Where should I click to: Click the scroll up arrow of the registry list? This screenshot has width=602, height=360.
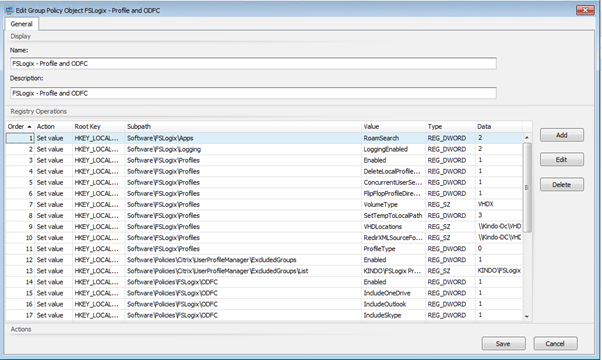click(527, 137)
